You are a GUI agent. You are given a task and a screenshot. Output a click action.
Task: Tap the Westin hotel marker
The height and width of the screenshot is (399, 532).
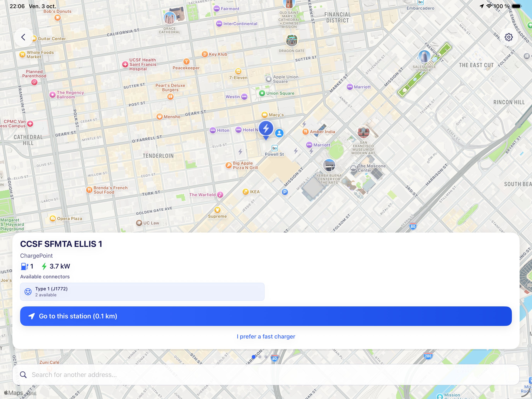pyautogui.click(x=244, y=97)
